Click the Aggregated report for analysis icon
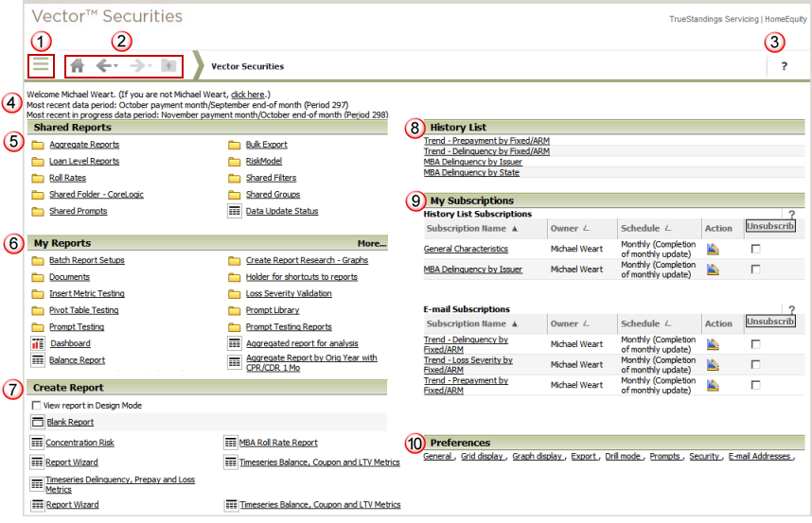 tap(234, 343)
